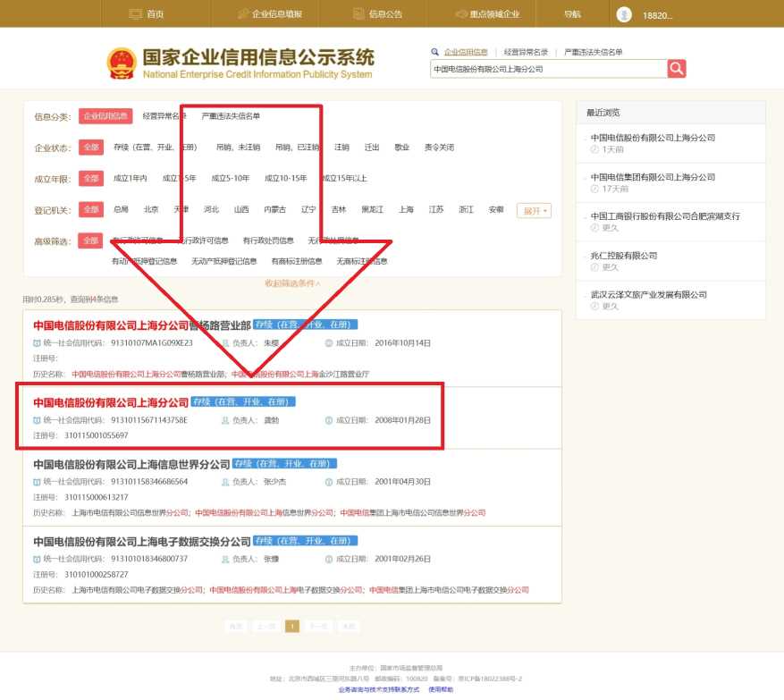784x700 pixels.
Task: Filter by 迁出 status
Action: (372, 147)
